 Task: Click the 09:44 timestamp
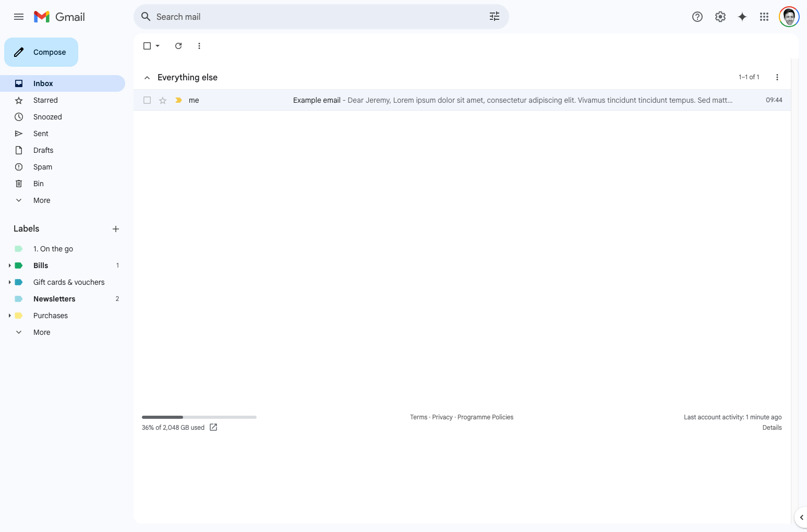774,100
